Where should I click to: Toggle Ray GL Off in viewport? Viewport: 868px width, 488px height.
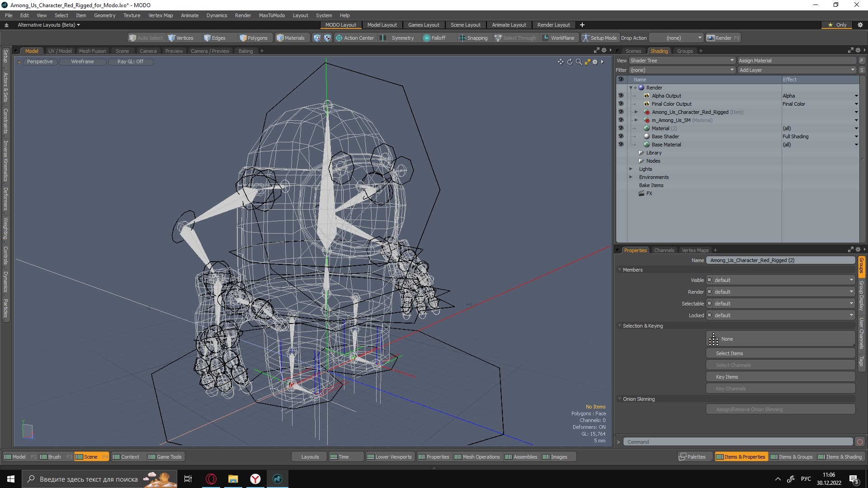[130, 62]
